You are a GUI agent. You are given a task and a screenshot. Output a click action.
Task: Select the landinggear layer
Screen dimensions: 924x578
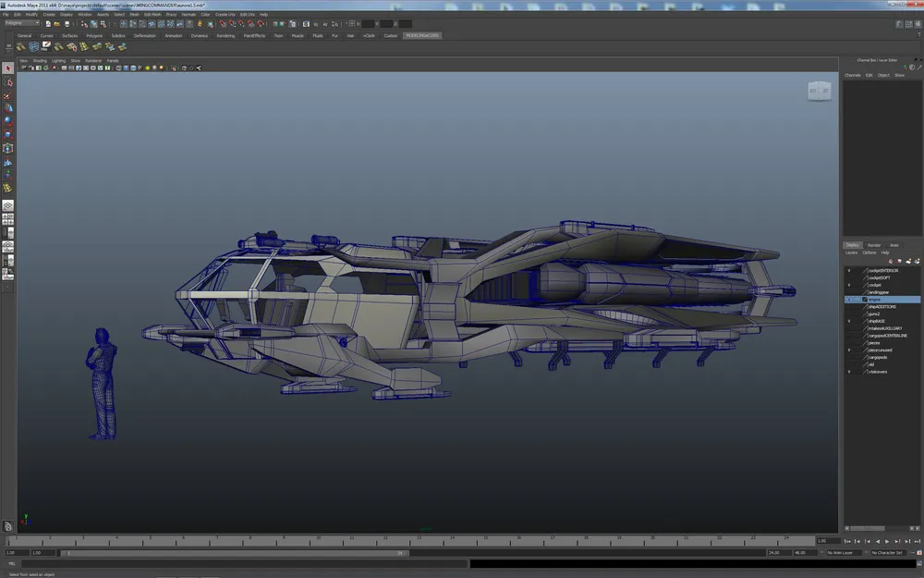pyautogui.click(x=879, y=292)
